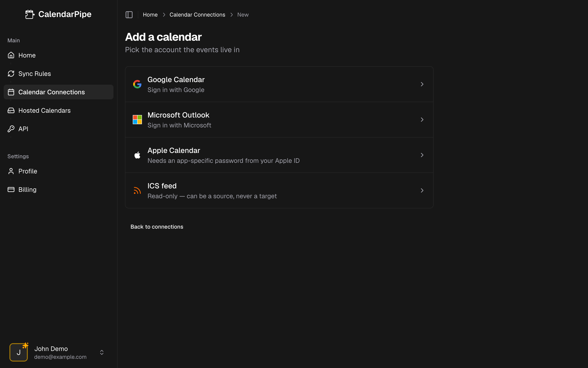This screenshot has width=588, height=368.
Task: Choose Microsoft Outlook title
Action: tap(178, 115)
